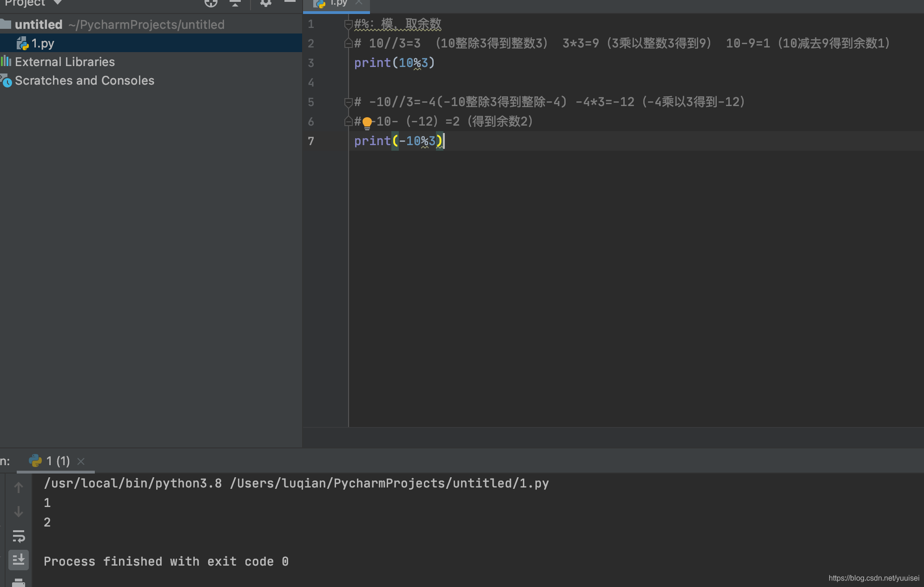Viewport: 924px width, 587px height.
Task: Toggle scroll to end in run console
Action: point(19,560)
